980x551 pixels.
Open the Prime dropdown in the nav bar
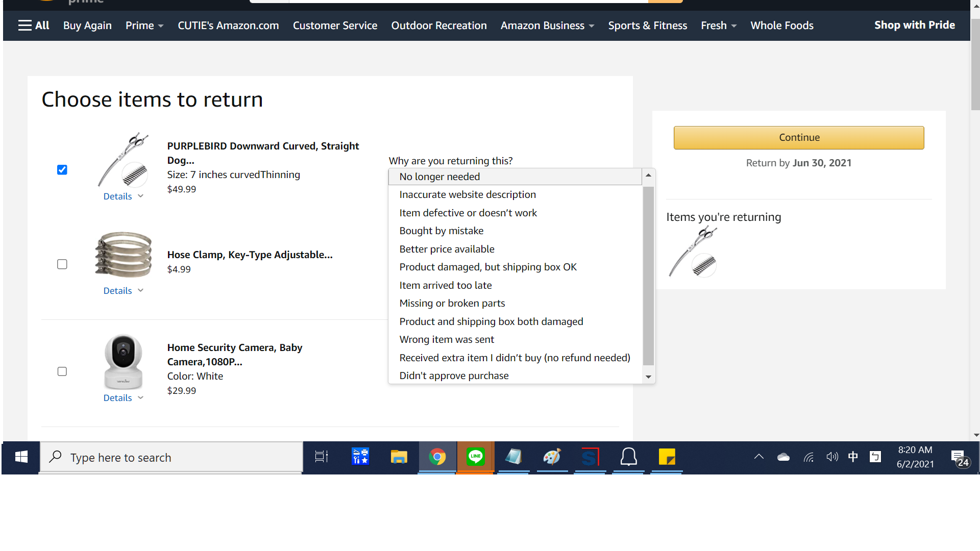pos(144,26)
